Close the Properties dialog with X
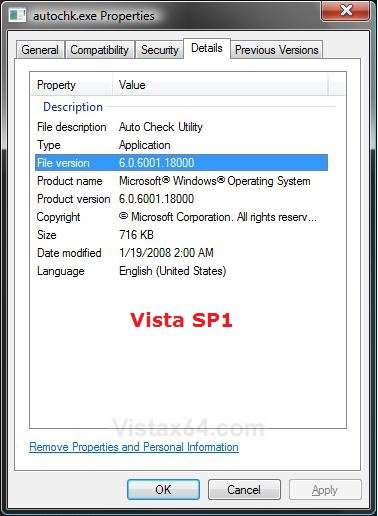 [346, 11]
